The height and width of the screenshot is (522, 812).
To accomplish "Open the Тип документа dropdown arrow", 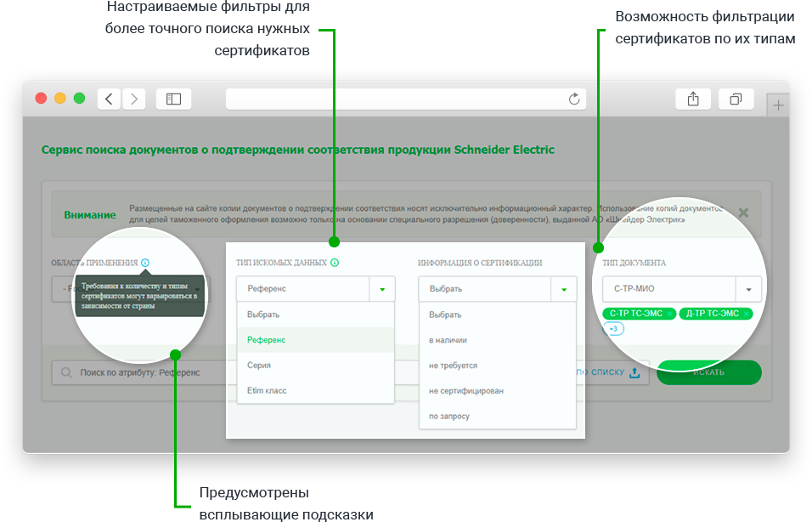I will [x=748, y=289].
